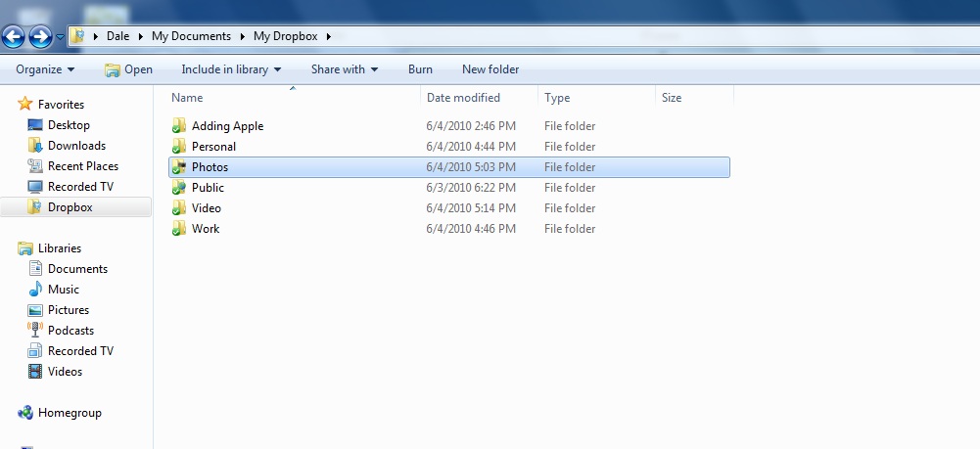
Task: Click the Videos filmstrip icon
Action: [x=35, y=372]
